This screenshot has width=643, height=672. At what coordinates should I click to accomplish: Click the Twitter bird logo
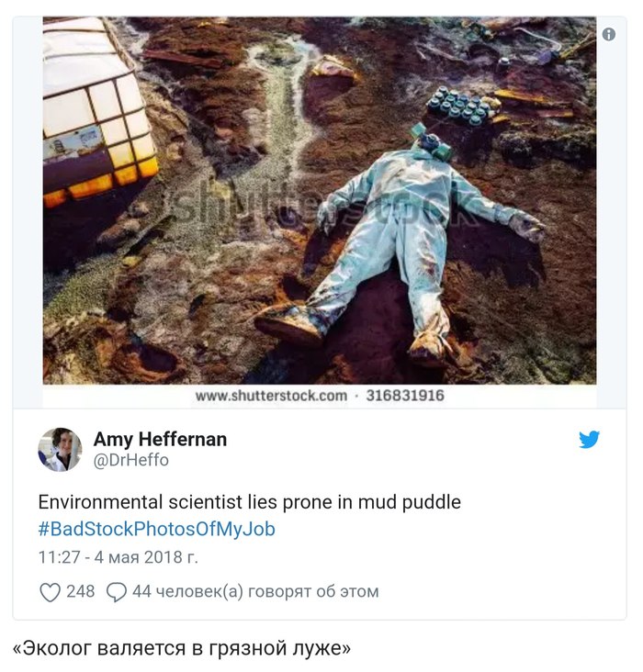590,440
